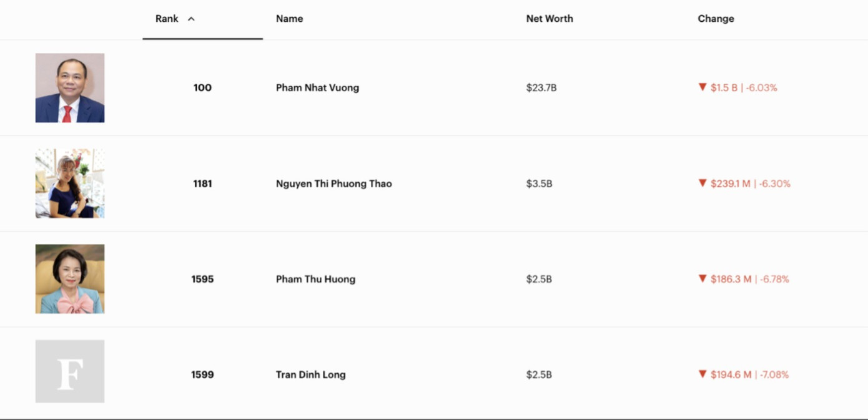The width and height of the screenshot is (868, 420).
Task: Click Pham Thu Huong's red down triangle
Action: (x=703, y=279)
